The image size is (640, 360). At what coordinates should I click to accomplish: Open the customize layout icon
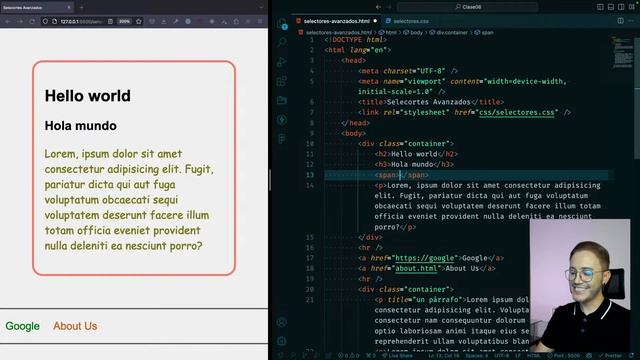[x=632, y=7]
